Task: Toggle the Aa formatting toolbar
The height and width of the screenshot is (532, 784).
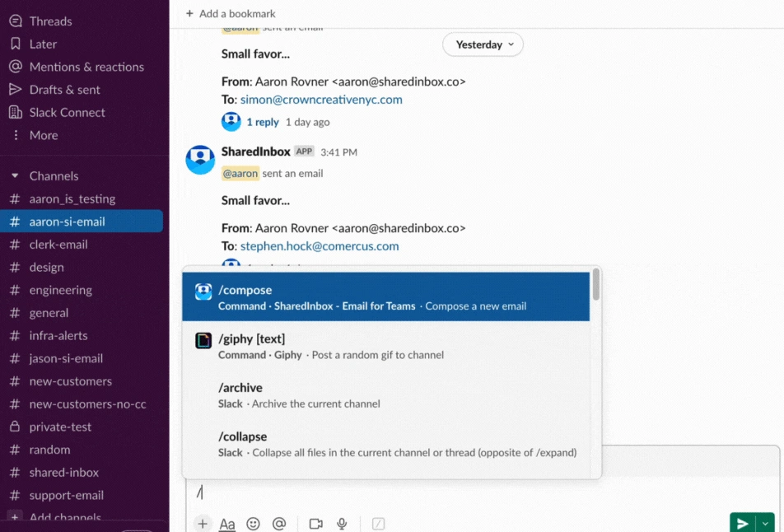Action: 227,524
